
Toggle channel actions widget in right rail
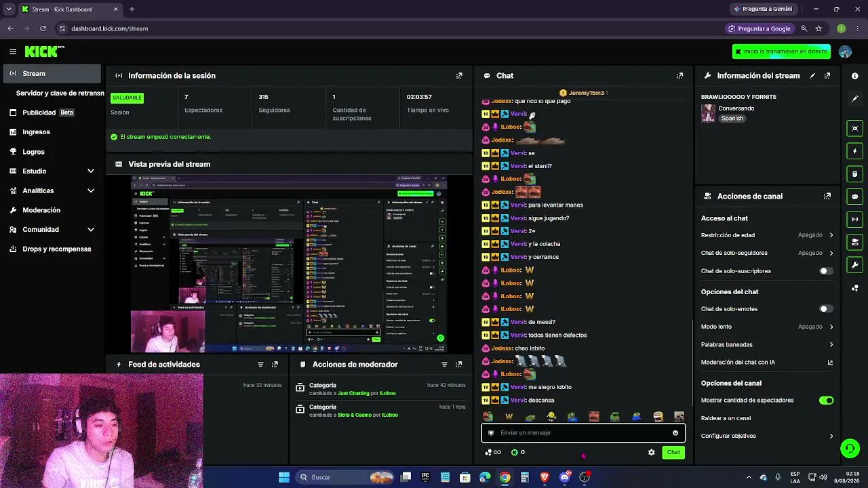point(854,242)
